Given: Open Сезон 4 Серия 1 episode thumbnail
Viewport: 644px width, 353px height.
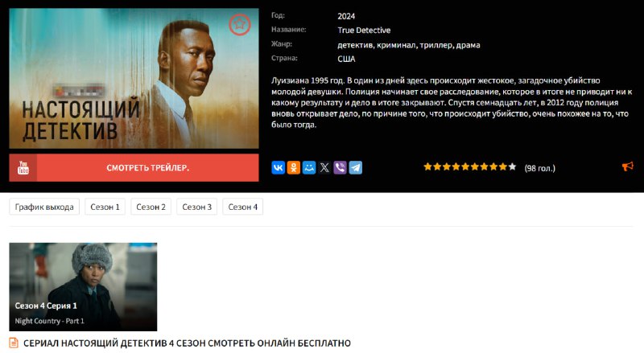Looking at the screenshot, I should click(x=83, y=287).
